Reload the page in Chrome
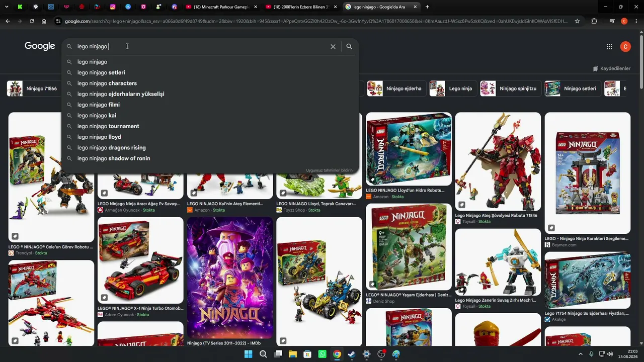The height and width of the screenshot is (362, 644). (32, 21)
